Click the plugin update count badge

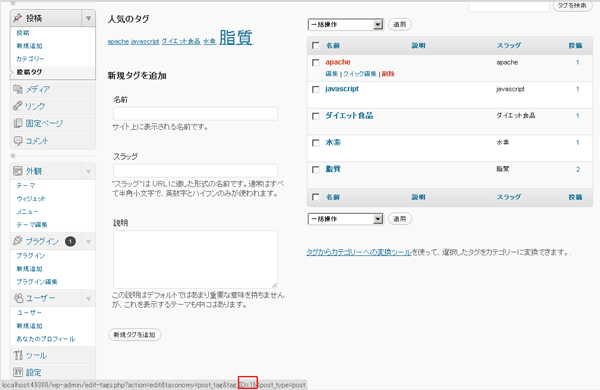point(70,241)
